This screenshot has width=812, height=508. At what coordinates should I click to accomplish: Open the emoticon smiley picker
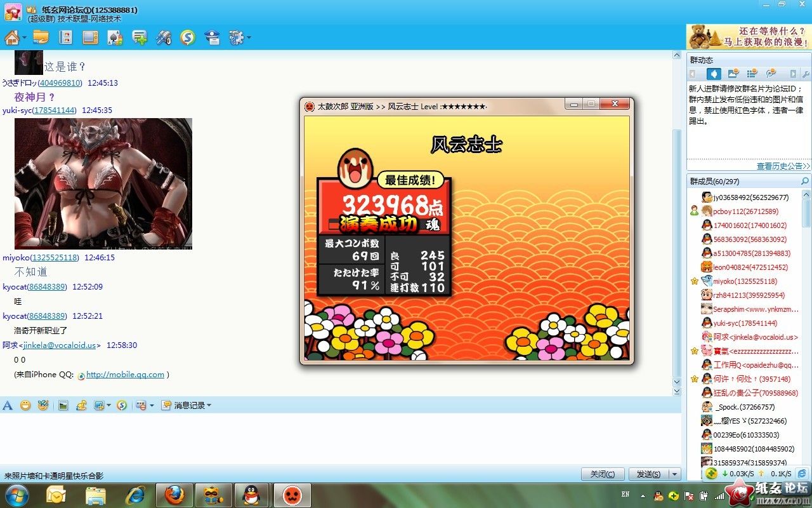pyautogui.click(x=25, y=405)
